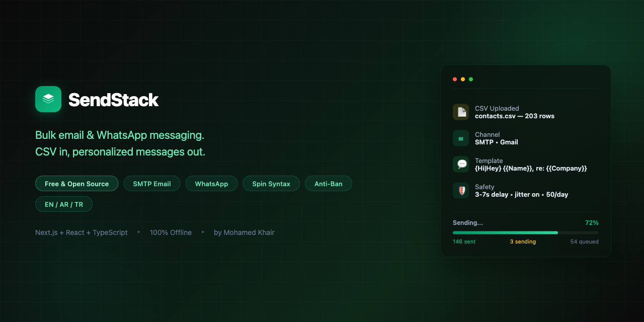Click the '3 sending' counter

(x=523, y=242)
